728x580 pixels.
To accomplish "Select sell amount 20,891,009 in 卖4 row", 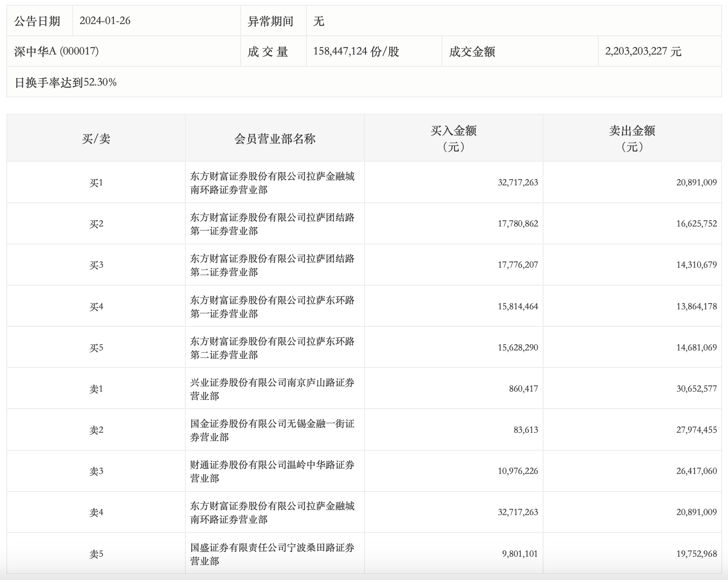I will click(697, 512).
